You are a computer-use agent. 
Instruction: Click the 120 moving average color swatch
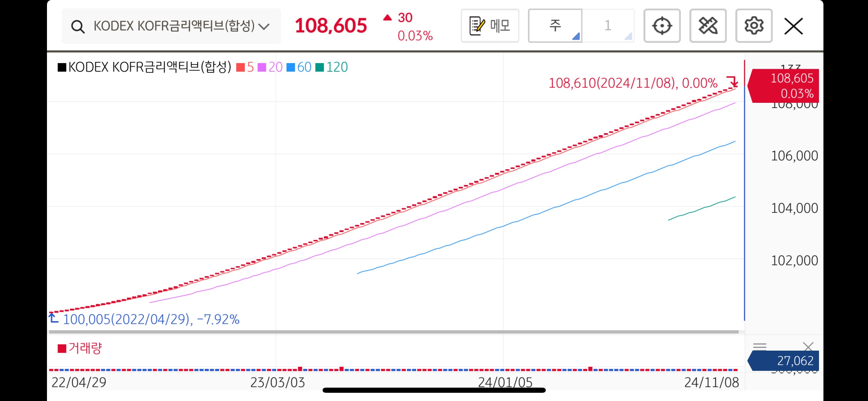click(320, 67)
